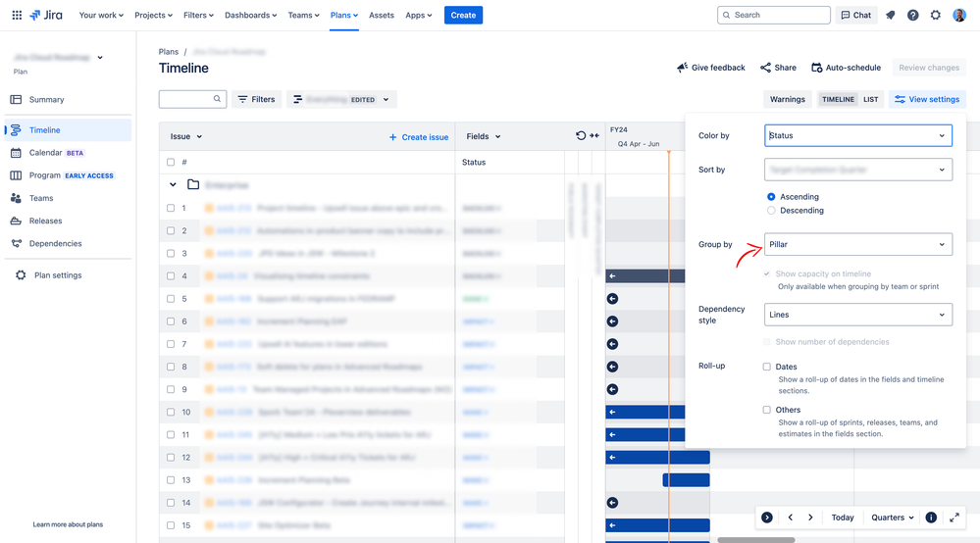Open the Filters button
The height and width of the screenshot is (543, 980).
click(257, 99)
